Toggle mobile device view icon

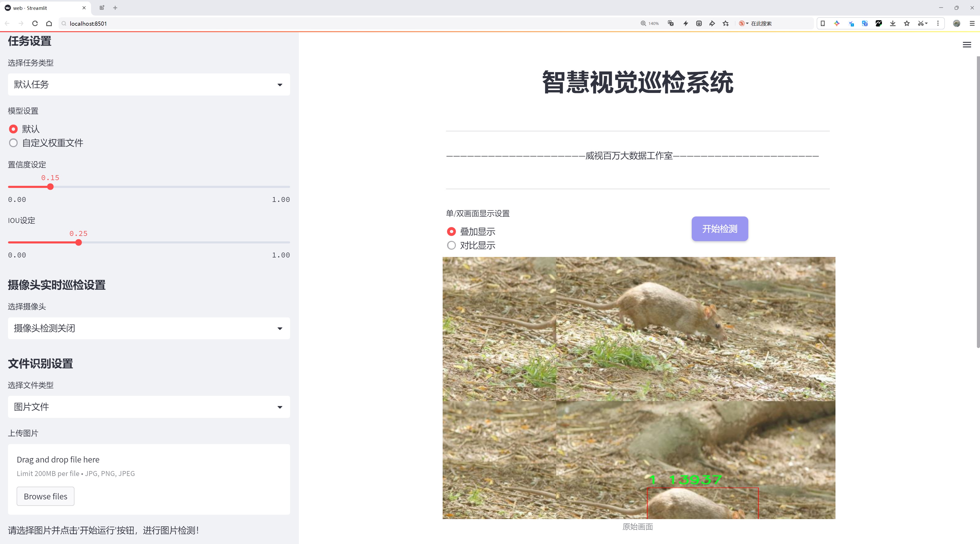pyautogui.click(x=823, y=24)
